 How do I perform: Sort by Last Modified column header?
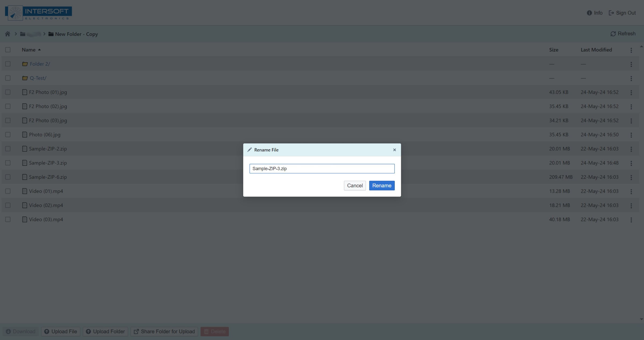(x=596, y=50)
